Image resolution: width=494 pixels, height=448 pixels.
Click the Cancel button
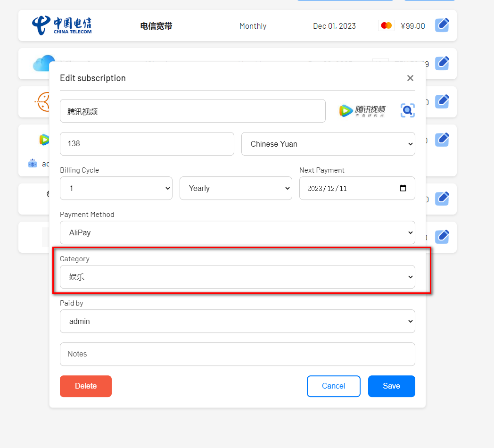coord(333,386)
